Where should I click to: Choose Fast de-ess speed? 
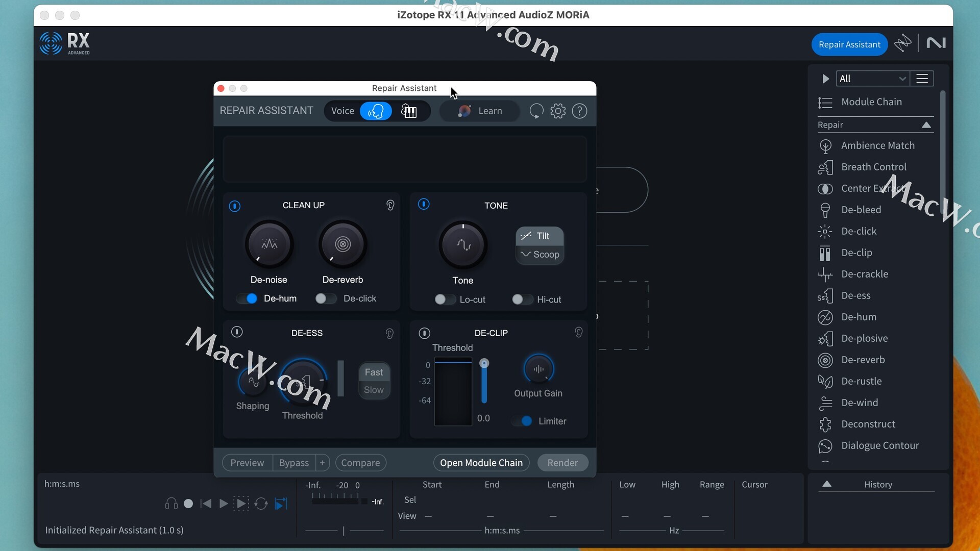pyautogui.click(x=374, y=372)
